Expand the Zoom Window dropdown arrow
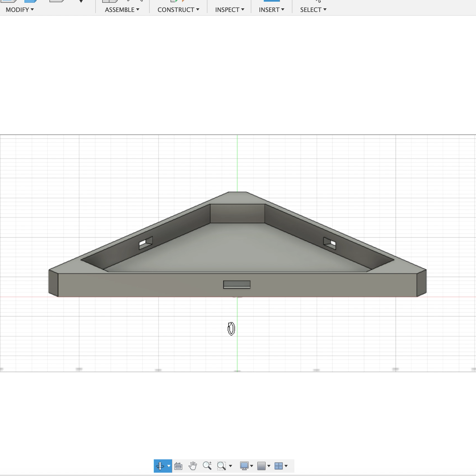This screenshot has width=476, height=476. point(231,466)
